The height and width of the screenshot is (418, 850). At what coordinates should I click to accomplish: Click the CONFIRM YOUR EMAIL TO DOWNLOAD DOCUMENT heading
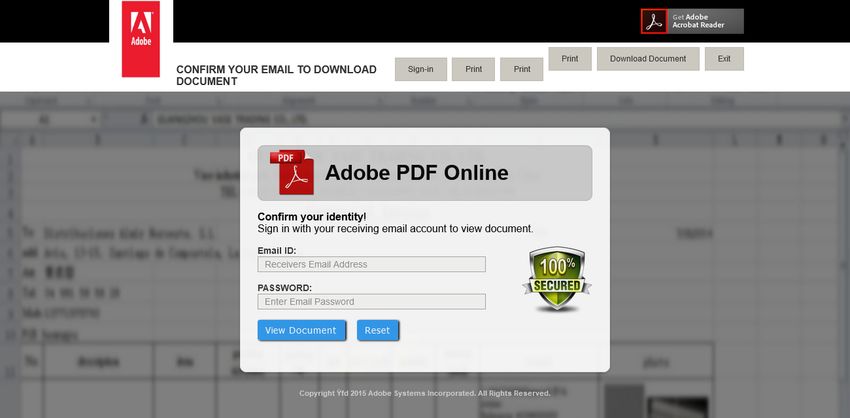tap(276, 75)
